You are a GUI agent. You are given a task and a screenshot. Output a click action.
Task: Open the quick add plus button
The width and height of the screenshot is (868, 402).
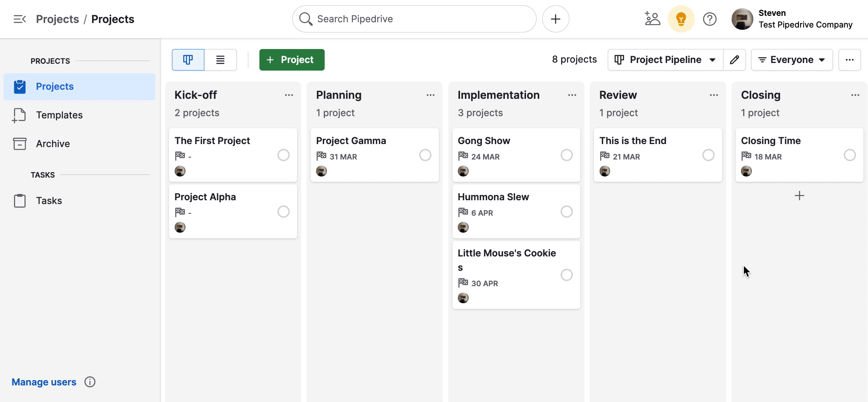pyautogui.click(x=555, y=18)
